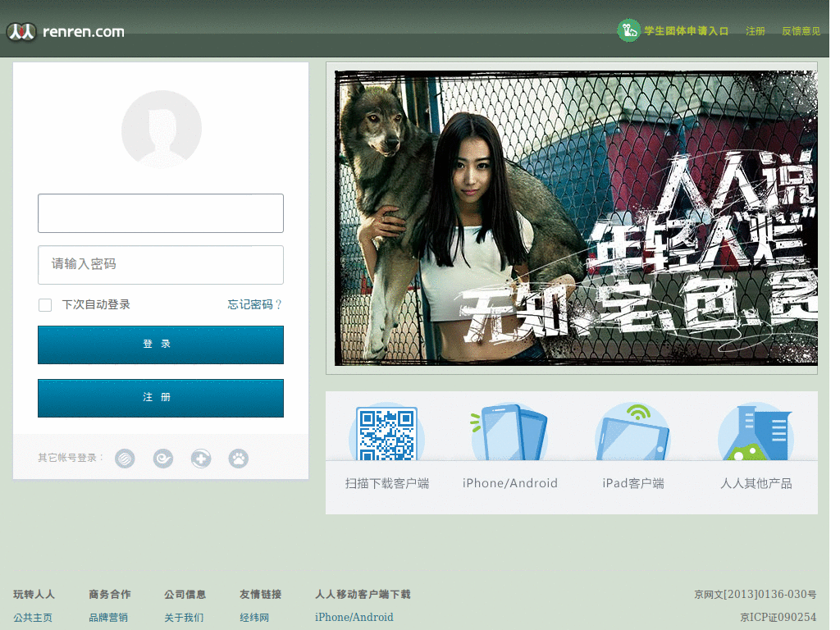Click the default profile avatar
Screen dimensions: 840x630
click(162, 129)
